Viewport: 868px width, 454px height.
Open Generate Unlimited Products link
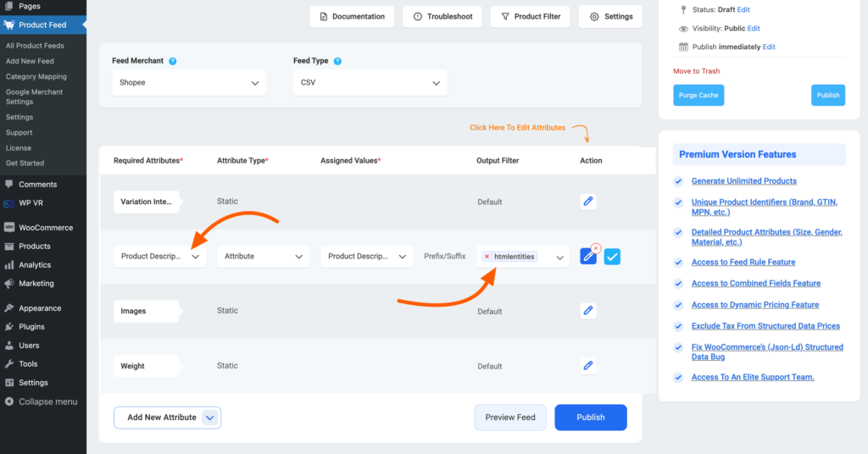coord(744,181)
